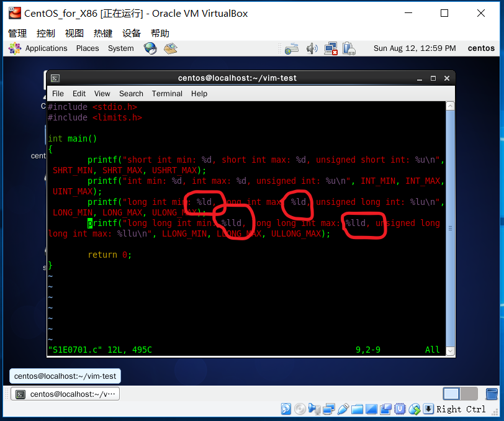Open the terminal File menu
The image size is (504, 421).
pyautogui.click(x=58, y=94)
